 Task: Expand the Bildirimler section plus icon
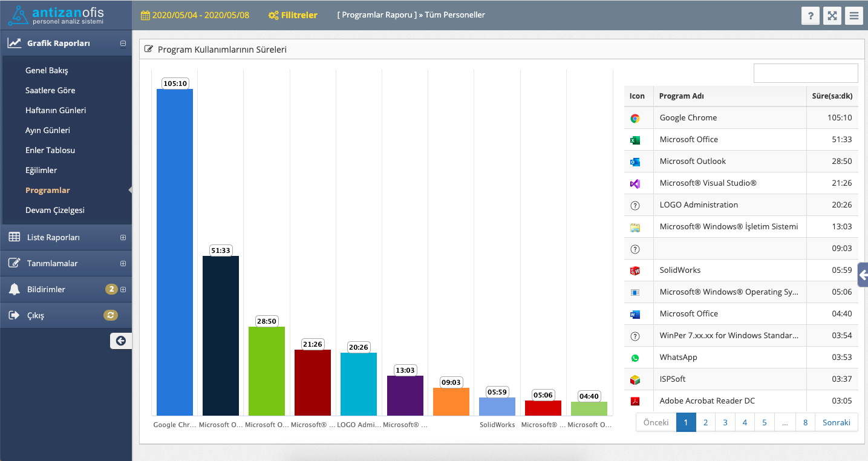(123, 290)
